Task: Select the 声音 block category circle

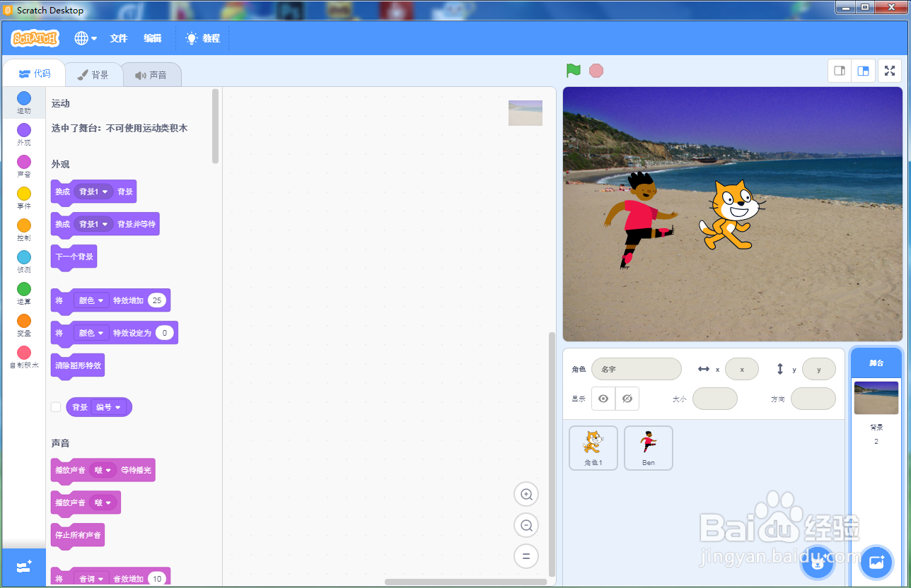Action: pos(24,162)
